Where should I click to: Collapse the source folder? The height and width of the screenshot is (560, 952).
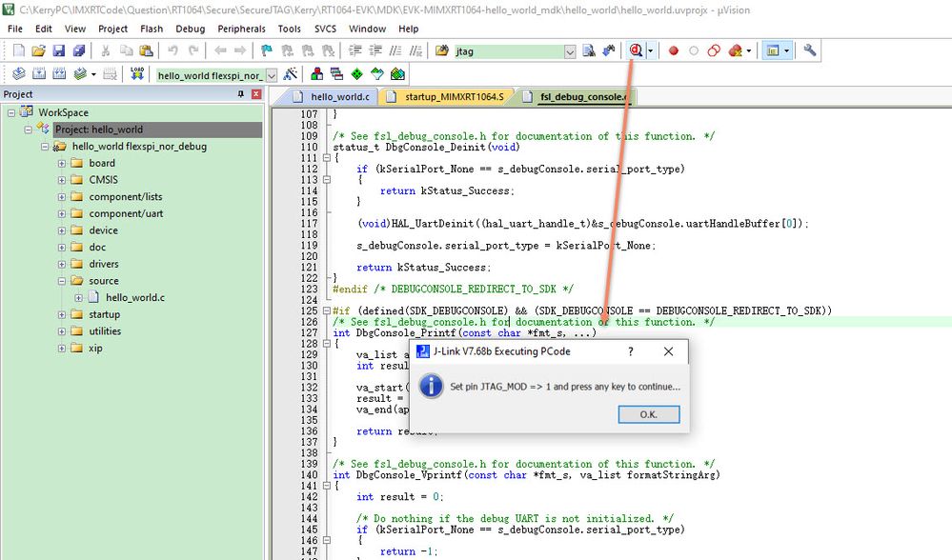point(62,281)
